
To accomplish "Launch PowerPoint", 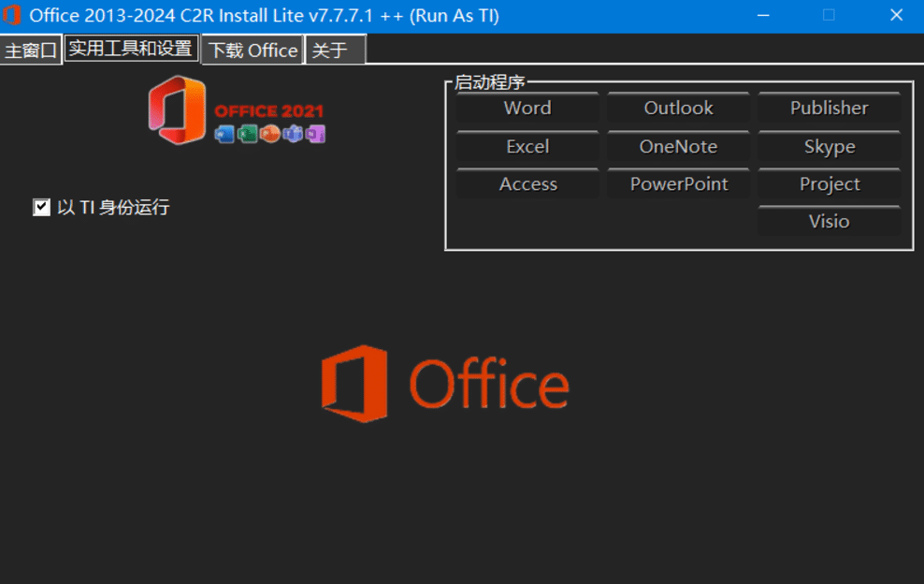I will (x=678, y=184).
